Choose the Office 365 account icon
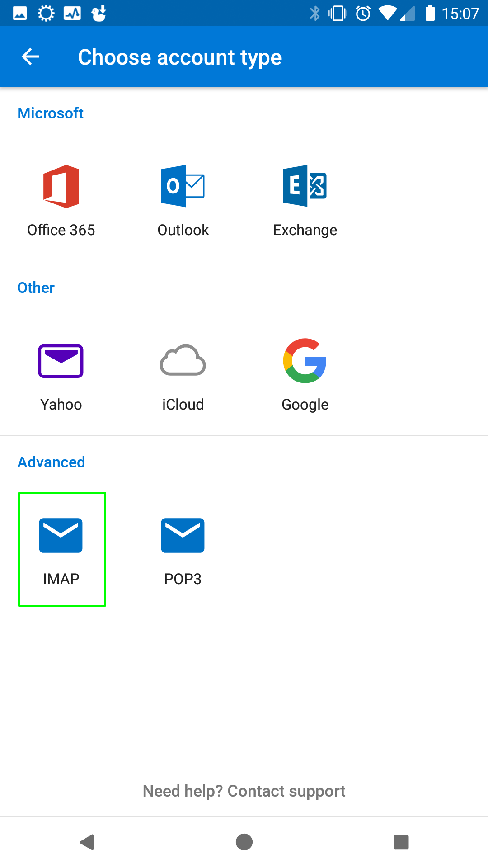Screen dimensions: 488x868 tap(61, 186)
